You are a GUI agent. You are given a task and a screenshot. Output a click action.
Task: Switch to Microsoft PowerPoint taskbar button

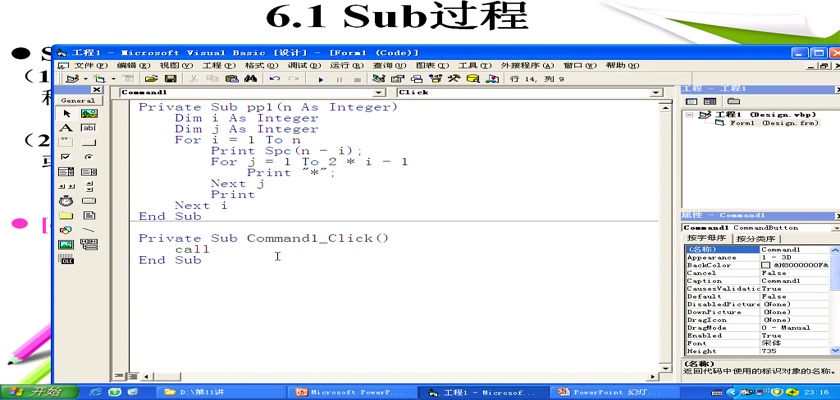coord(352,392)
